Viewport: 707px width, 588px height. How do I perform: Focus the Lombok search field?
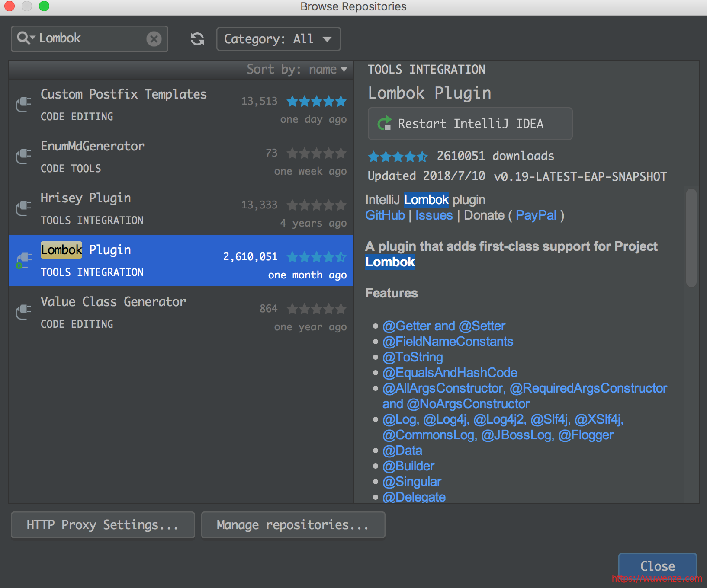point(90,39)
